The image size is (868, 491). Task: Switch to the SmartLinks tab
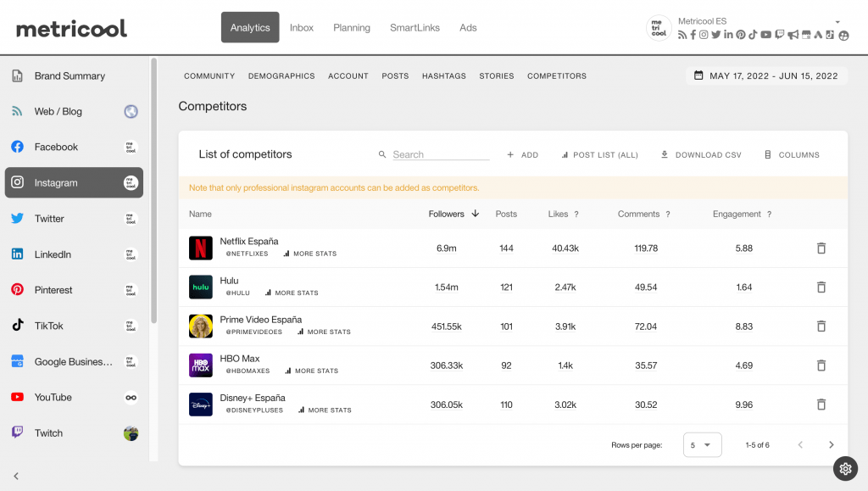click(415, 28)
